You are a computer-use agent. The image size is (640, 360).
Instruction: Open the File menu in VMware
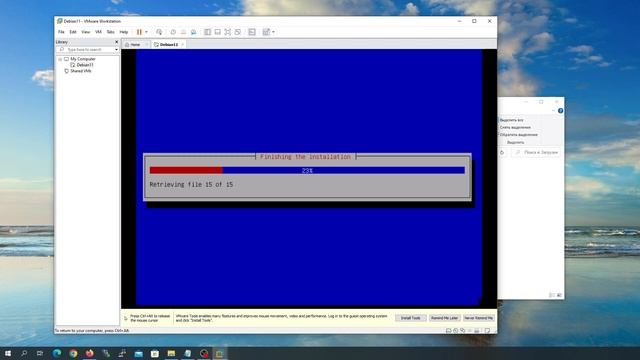pyautogui.click(x=61, y=32)
